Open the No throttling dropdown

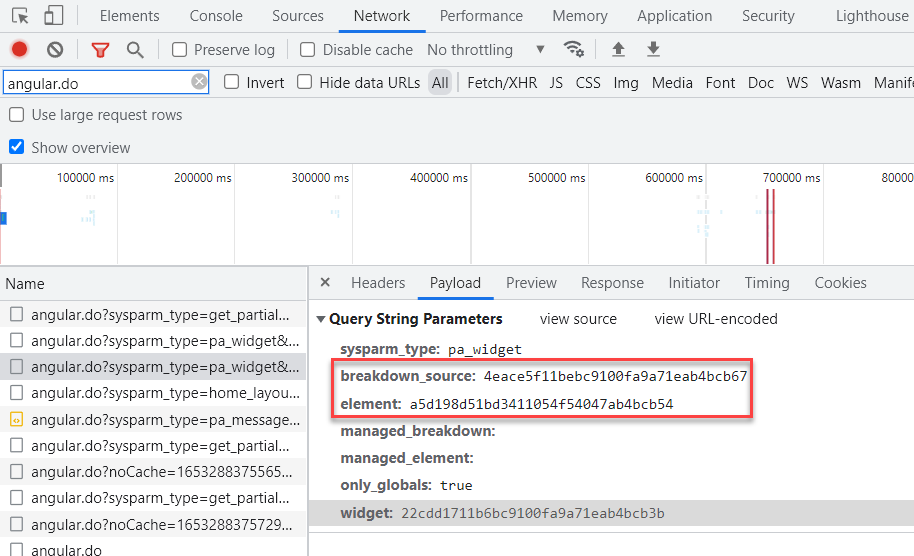click(486, 50)
